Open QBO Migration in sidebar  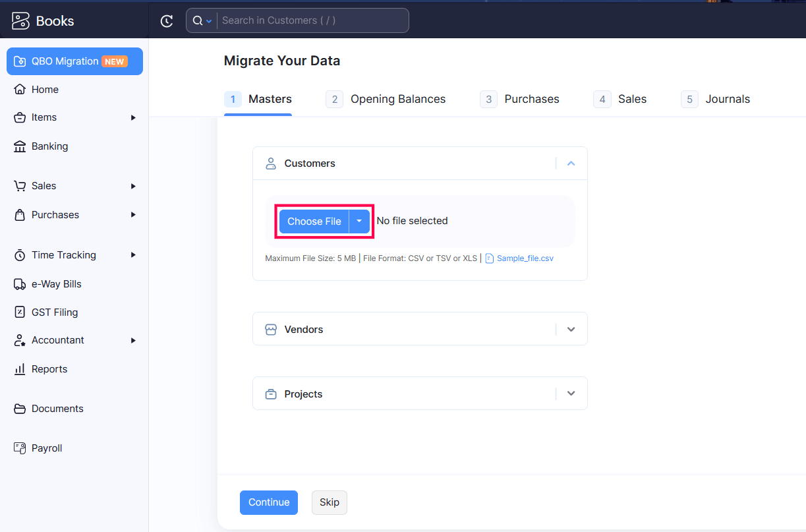point(74,61)
